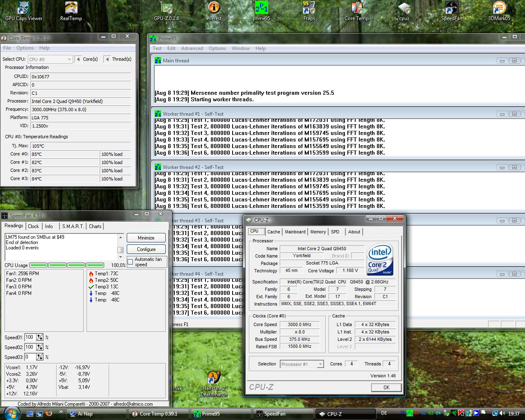
Task: Adjust the Speed01 spinner arrows
Action: coord(40,338)
